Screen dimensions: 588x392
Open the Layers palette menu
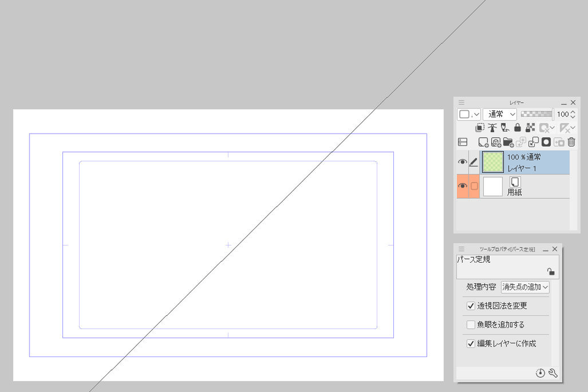point(461,102)
